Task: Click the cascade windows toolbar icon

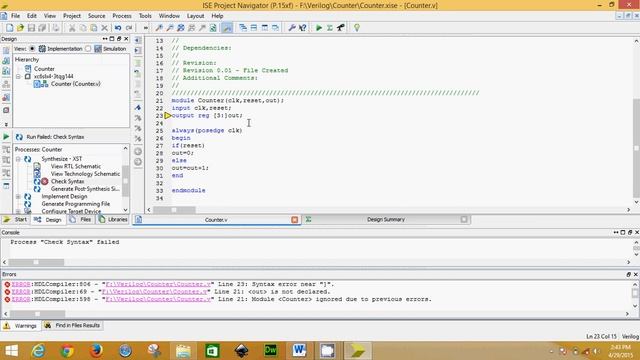Action: (x=243, y=28)
